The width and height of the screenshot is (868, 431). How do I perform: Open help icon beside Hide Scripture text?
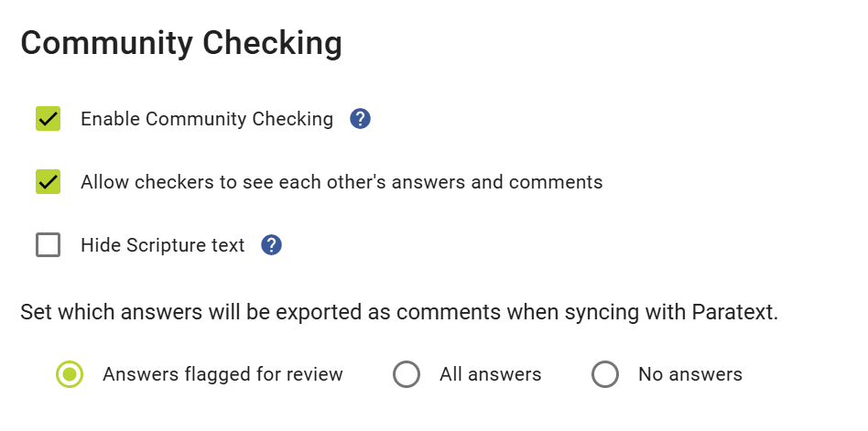tap(271, 245)
